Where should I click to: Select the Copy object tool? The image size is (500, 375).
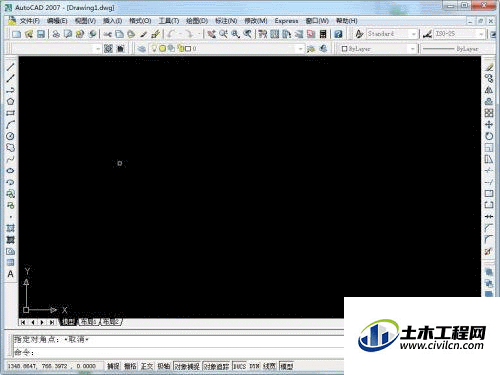pyautogui.click(x=489, y=78)
